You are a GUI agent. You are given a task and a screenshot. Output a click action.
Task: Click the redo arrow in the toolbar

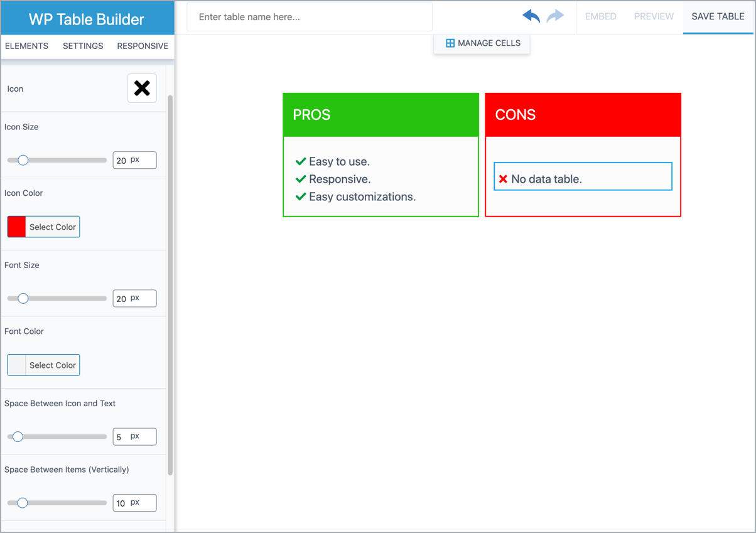555,17
